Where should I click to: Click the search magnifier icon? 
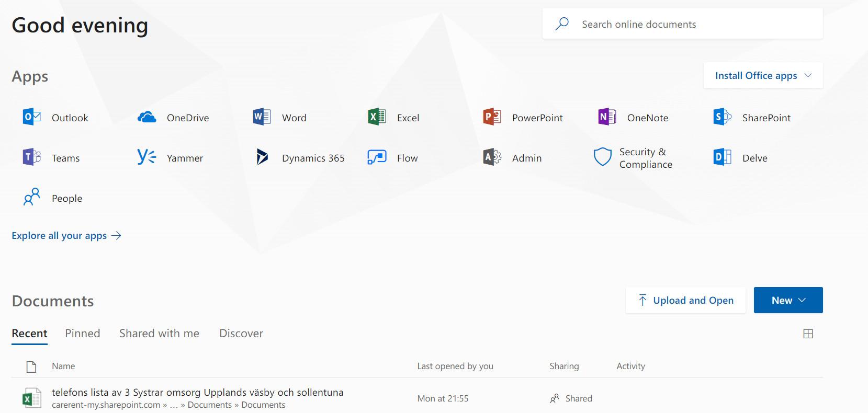562,24
